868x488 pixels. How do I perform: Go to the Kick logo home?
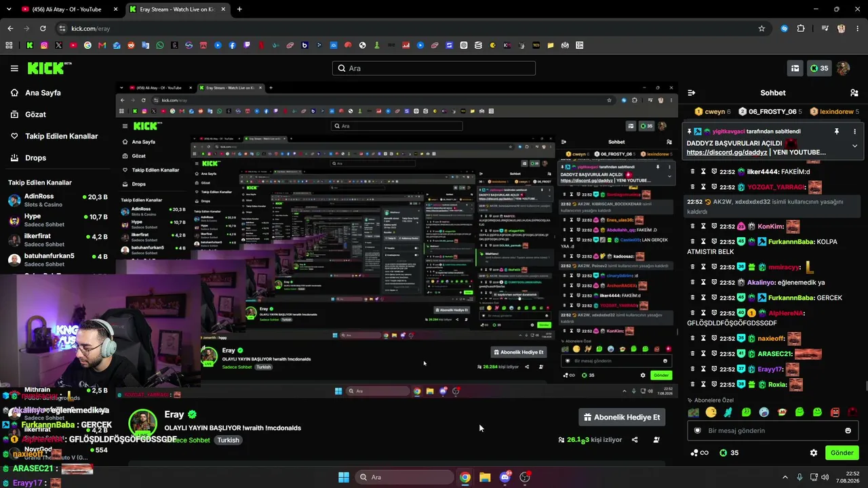coord(49,68)
